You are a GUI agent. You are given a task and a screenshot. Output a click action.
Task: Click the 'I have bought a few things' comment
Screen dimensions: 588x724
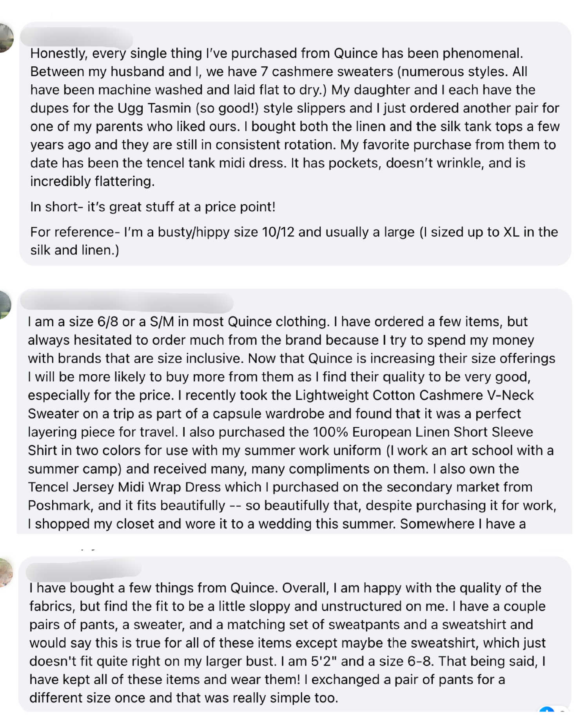294,634
